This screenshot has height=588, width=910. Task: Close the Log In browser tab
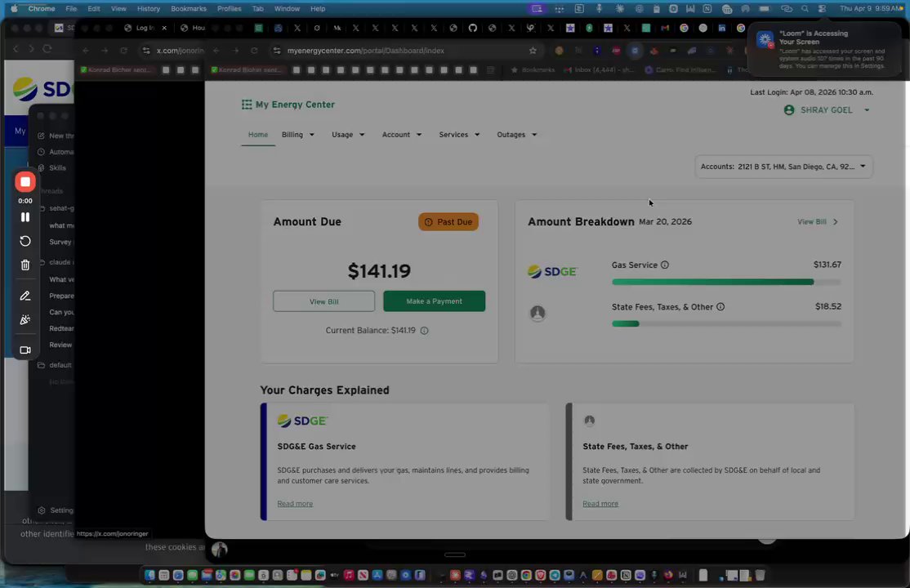pyautogui.click(x=164, y=28)
